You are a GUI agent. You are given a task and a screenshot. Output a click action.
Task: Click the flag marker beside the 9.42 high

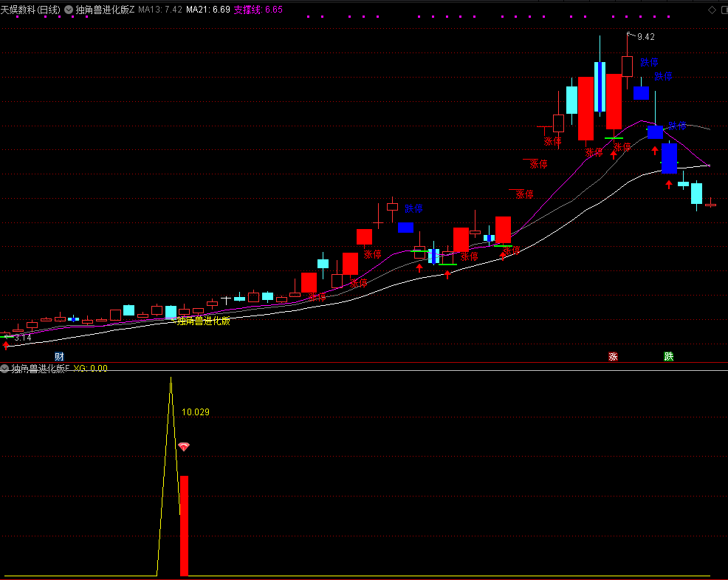(x=630, y=35)
